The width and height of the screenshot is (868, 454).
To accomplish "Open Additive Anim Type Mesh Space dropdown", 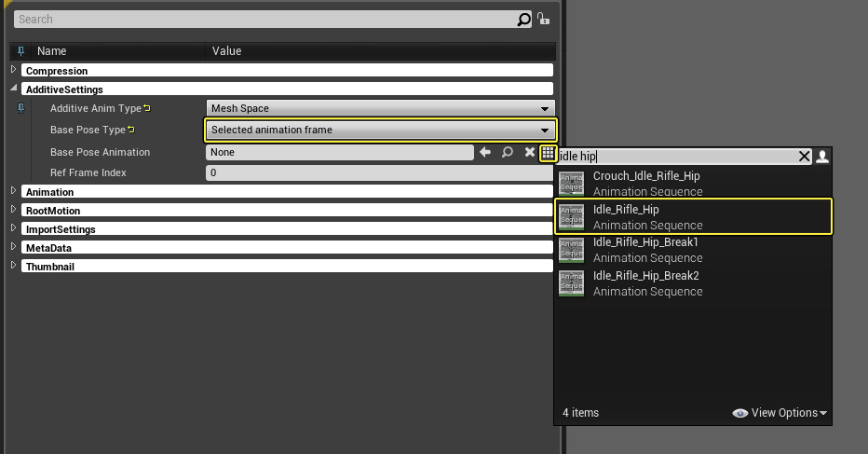I will 380,109.
